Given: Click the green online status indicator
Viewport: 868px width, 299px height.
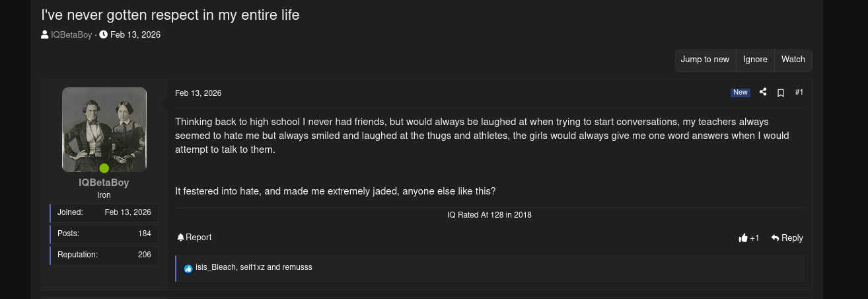Looking at the screenshot, I should (x=104, y=168).
